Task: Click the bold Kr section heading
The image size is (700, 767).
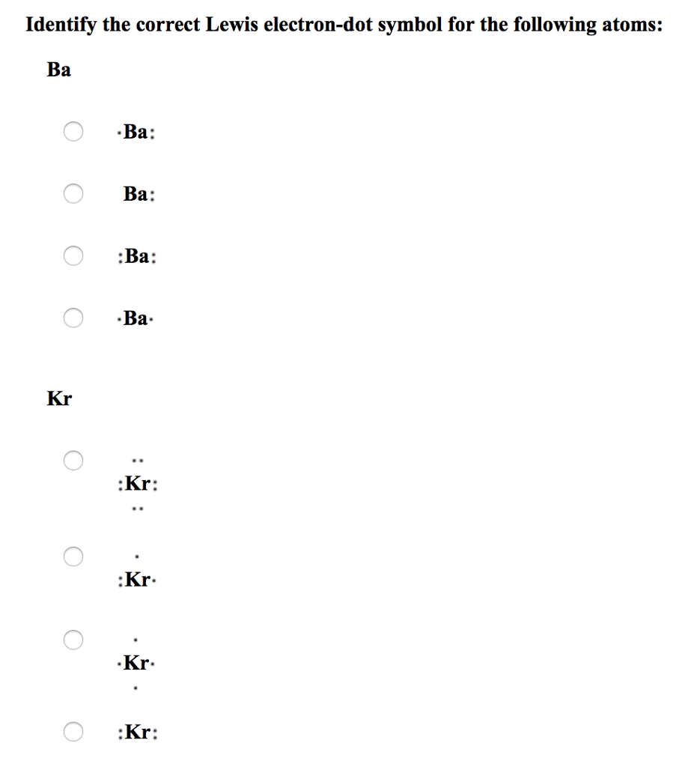Action: [x=59, y=398]
